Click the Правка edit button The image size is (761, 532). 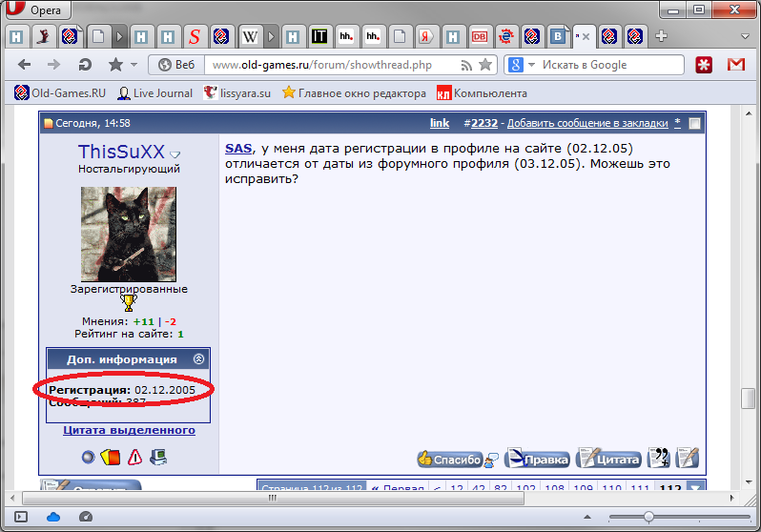[x=537, y=459]
